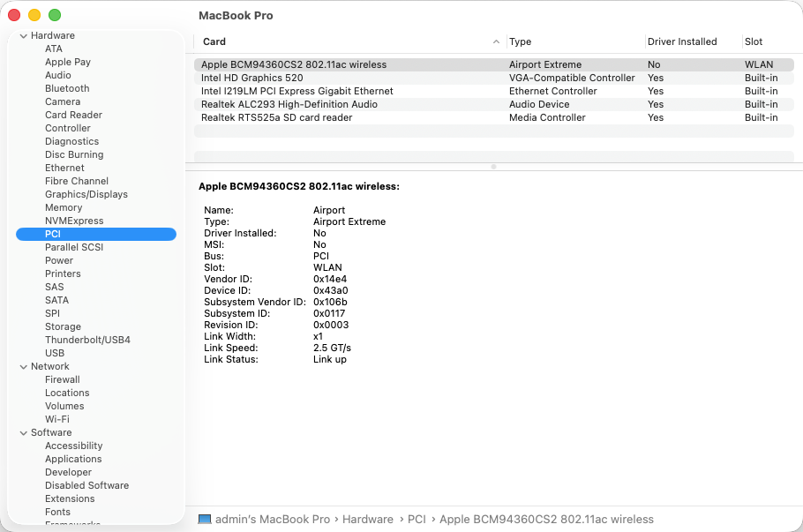This screenshot has height=532, width=803.
Task: Select Printers in the sidebar
Action: click(x=63, y=273)
